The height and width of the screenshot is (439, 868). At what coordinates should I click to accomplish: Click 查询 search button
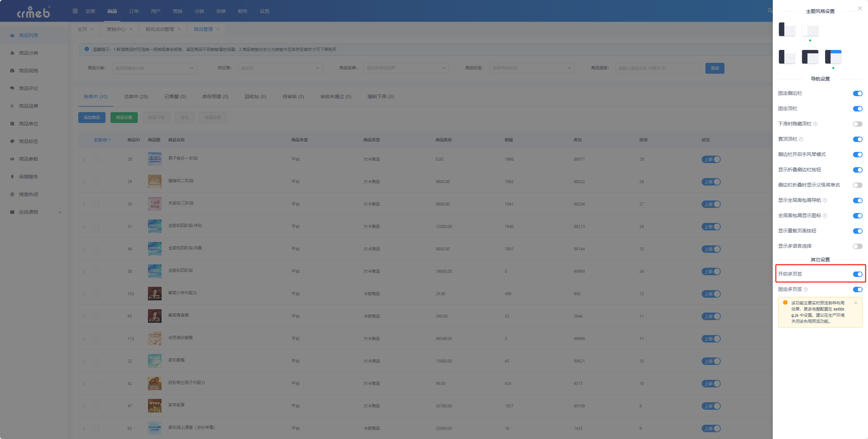(x=715, y=68)
